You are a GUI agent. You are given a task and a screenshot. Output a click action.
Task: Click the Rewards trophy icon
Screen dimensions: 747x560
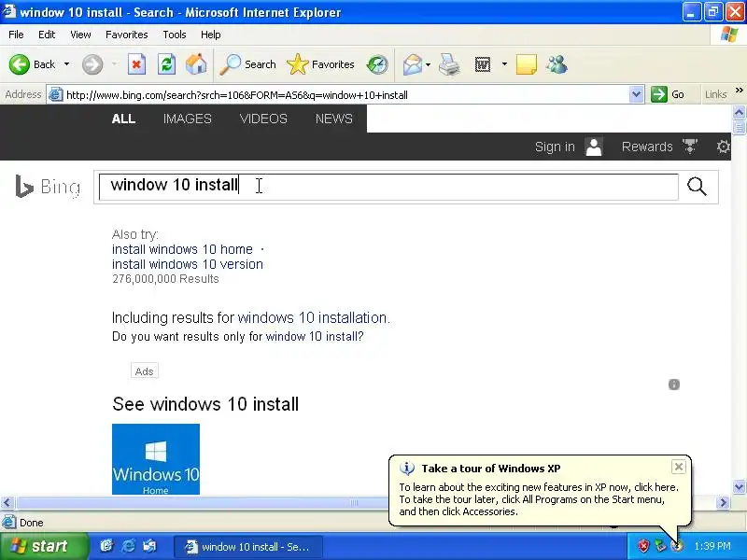click(x=690, y=147)
